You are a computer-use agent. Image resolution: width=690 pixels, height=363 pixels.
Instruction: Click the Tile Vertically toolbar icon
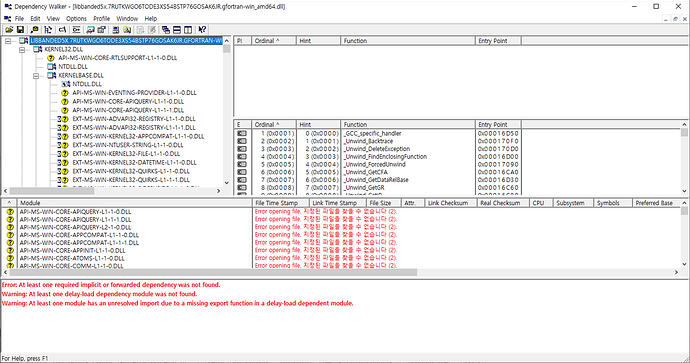(x=188, y=29)
